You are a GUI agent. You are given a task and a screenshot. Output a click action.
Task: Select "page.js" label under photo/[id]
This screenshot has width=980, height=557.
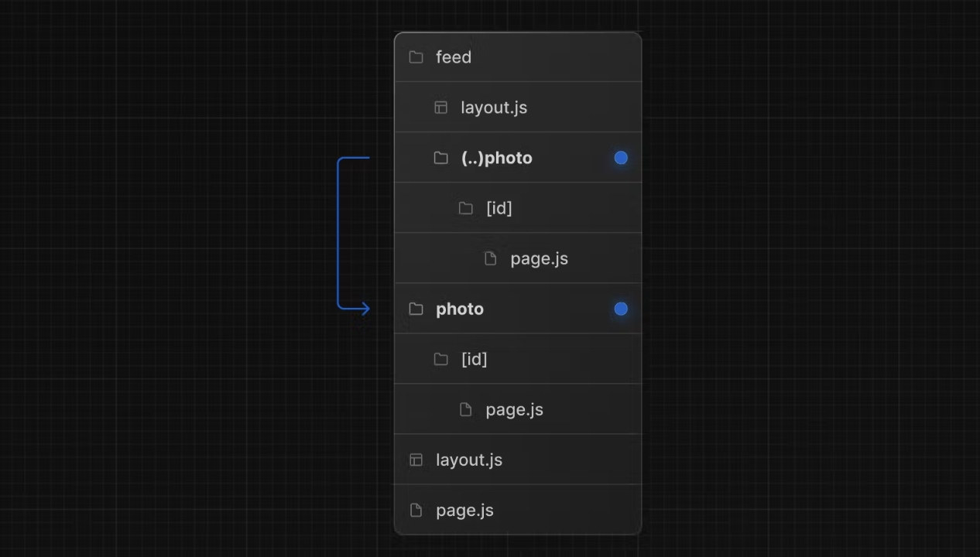(x=515, y=409)
